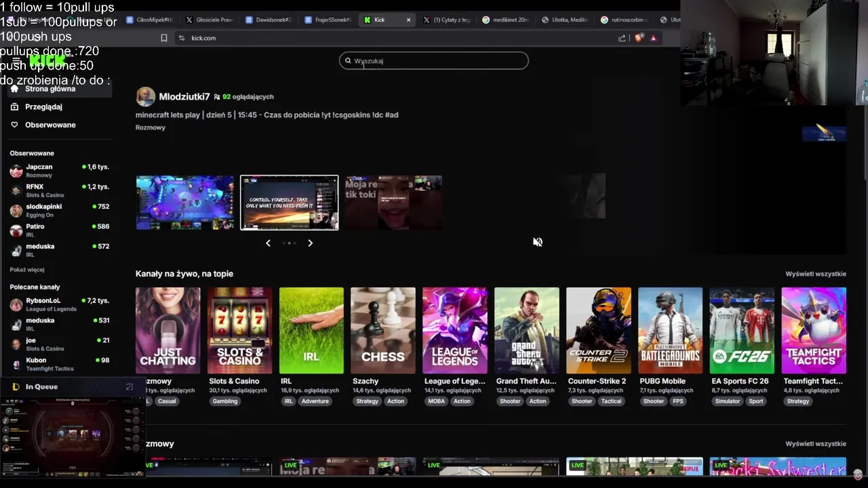The width and height of the screenshot is (868, 488).
Task: Click the hamburger menu icon beside Kick logo
Action: [16, 62]
